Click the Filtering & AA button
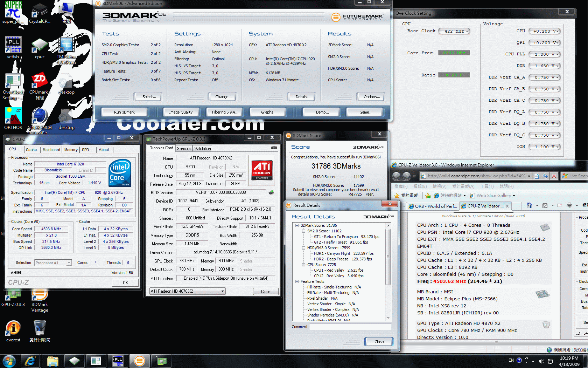Image resolution: width=588 pixels, height=368 pixels. (225, 112)
